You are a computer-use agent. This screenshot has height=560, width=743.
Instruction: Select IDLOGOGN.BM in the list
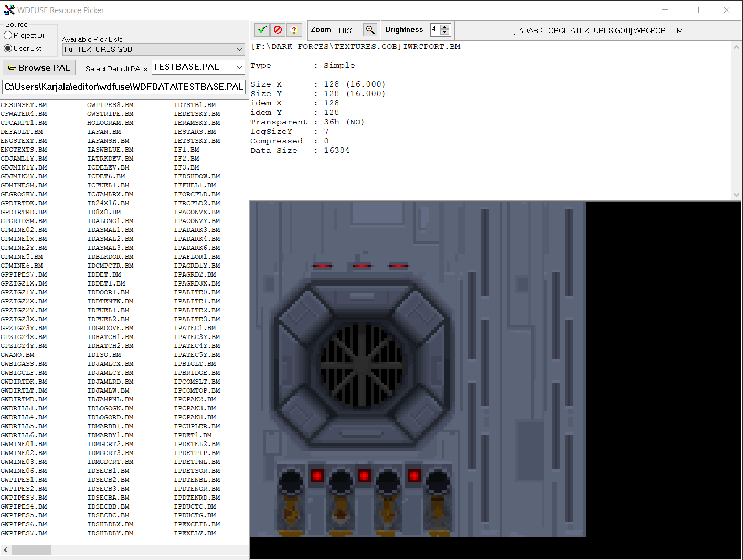pyautogui.click(x=110, y=408)
